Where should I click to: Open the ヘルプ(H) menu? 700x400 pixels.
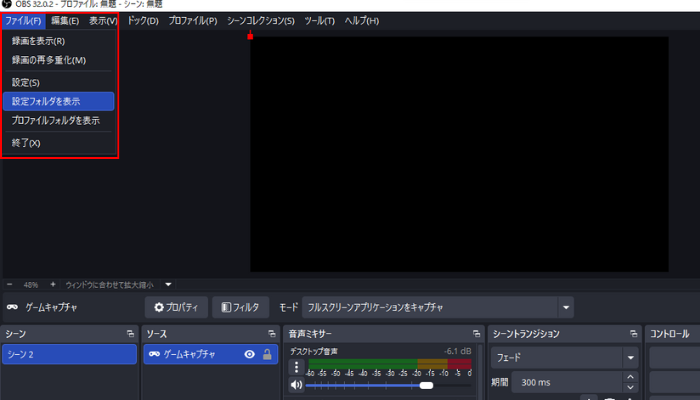pyautogui.click(x=362, y=21)
